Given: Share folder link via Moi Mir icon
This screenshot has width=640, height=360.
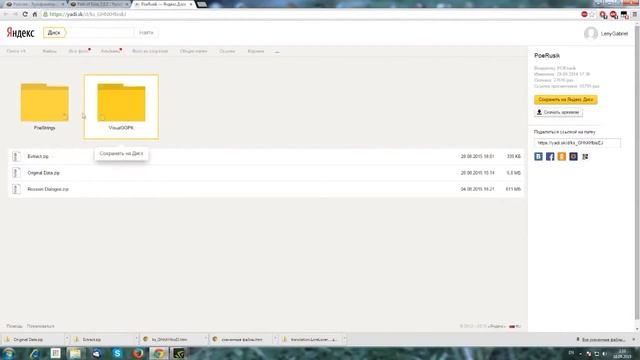Looking at the screenshot, I should point(573,156).
